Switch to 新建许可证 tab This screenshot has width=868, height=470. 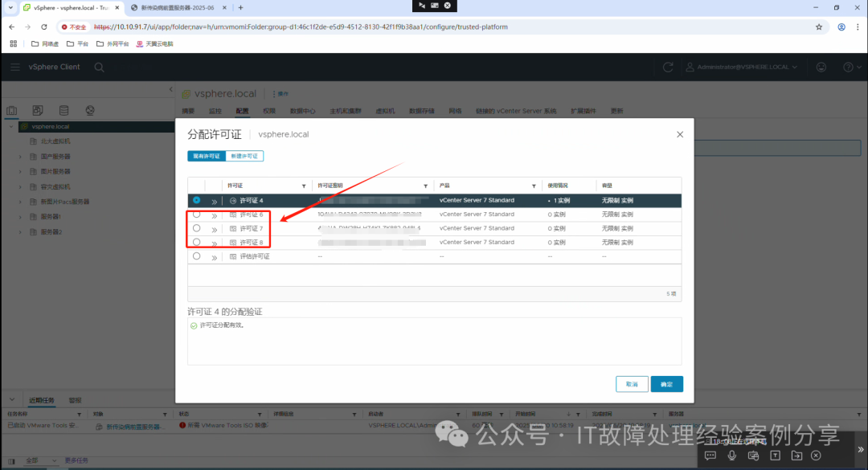point(244,156)
